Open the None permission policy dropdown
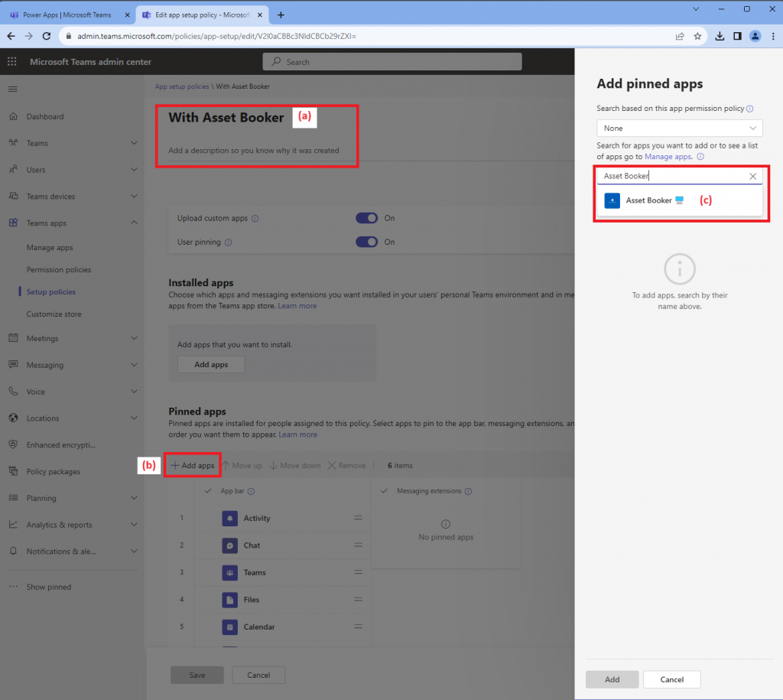 point(678,128)
